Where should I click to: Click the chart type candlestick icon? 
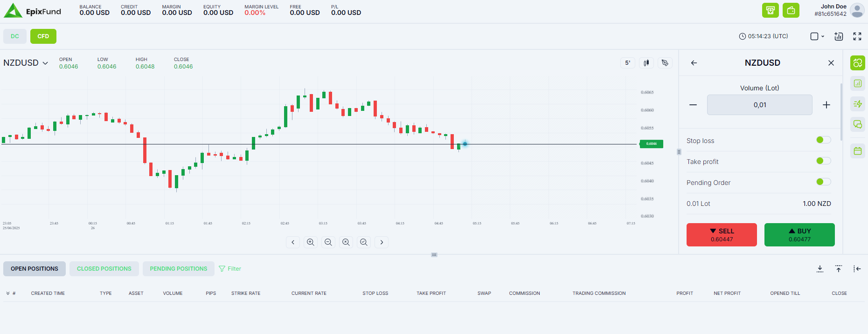(646, 63)
